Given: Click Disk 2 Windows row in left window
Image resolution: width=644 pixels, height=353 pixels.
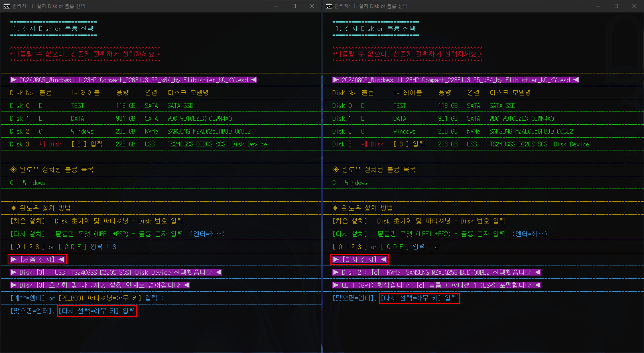Looking at the screenshot, I should click(x=130, y=131).
